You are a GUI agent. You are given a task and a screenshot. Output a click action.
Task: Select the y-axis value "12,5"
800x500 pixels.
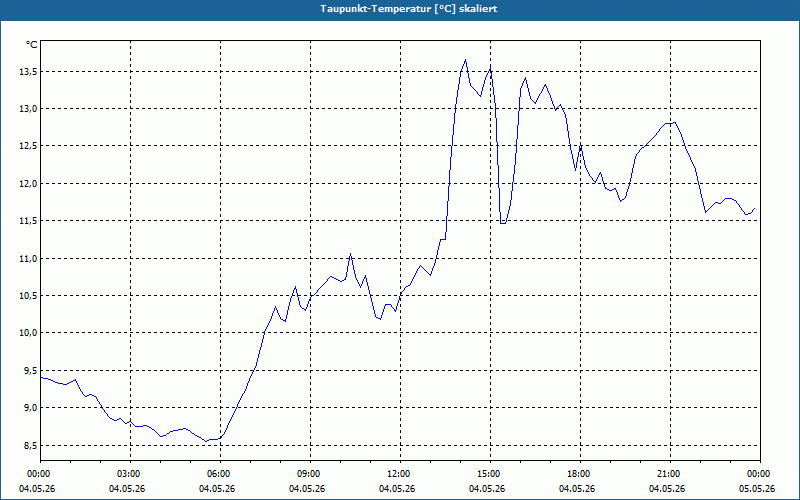click(x=28, y=146)
